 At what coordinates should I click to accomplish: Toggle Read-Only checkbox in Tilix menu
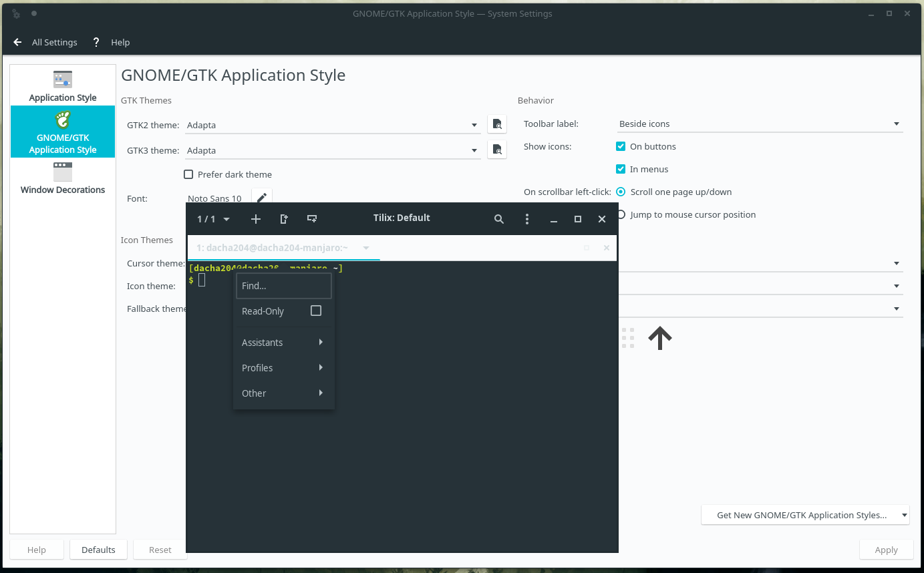[x=316, y=311]
